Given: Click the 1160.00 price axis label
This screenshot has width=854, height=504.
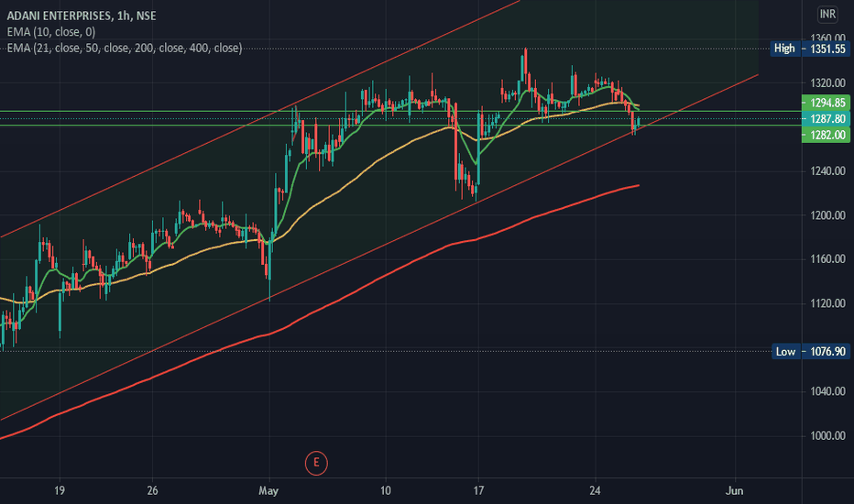Looking at the screenshot, I should pyautogui.click(x=827, y=258).
